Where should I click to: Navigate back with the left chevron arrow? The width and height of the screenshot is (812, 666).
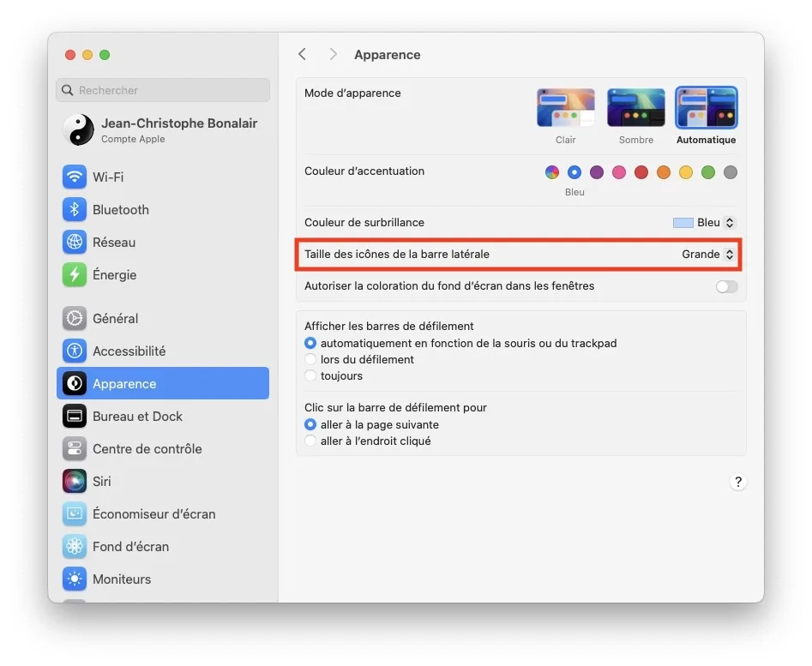pos(302,53)
